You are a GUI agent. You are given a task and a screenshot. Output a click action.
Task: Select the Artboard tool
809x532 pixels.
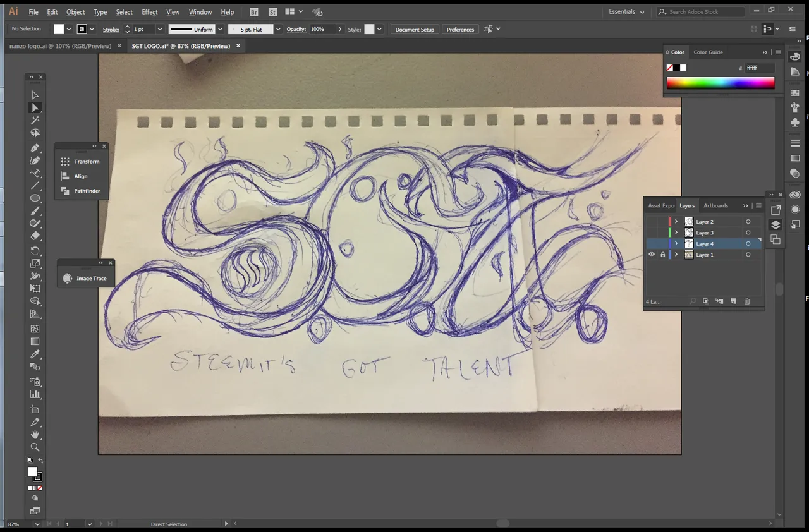pos(35,409)
